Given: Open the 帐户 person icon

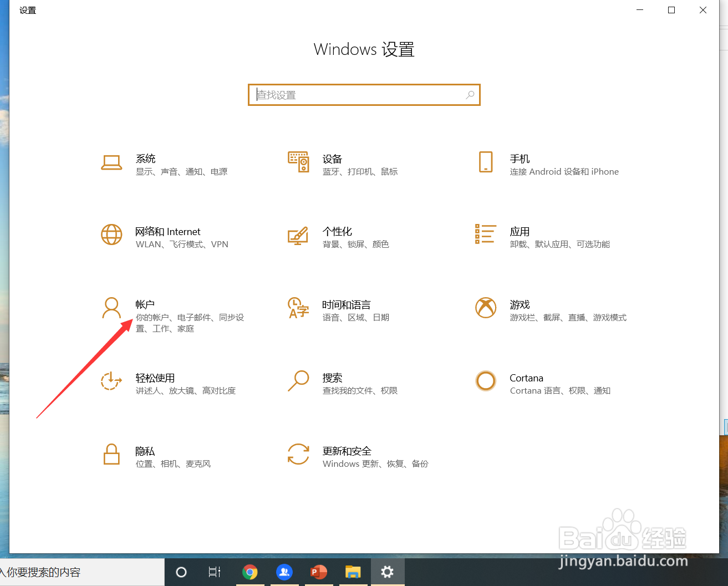Looking at the screenshot, I should [x=111, y=308].
